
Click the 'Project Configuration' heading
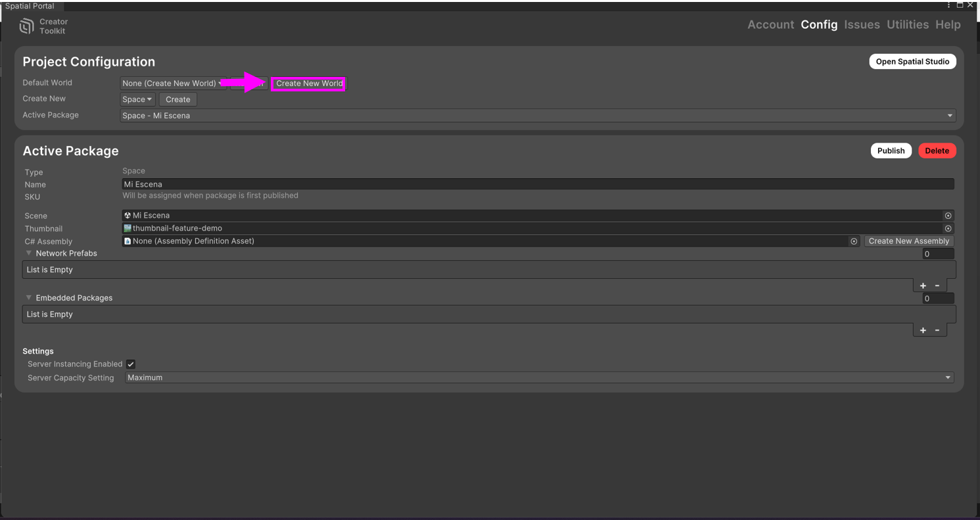point(89,62)
